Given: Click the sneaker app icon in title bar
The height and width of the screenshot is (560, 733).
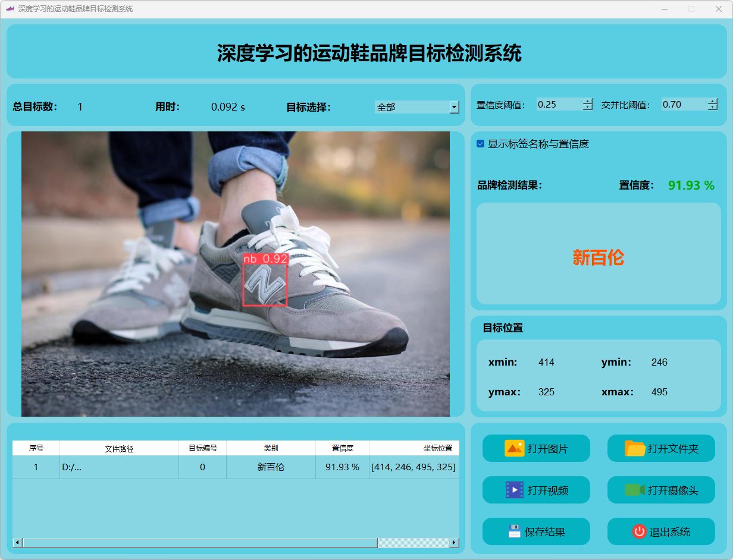Looking at the screenshot, I should [10, 9].
